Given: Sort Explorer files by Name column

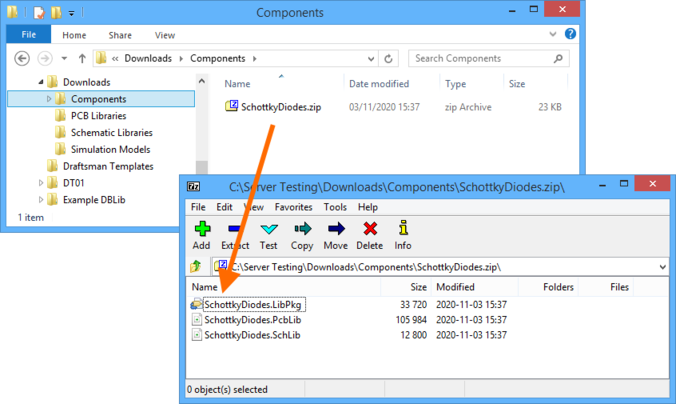Looking at the screenshot, I should [237, 84].
